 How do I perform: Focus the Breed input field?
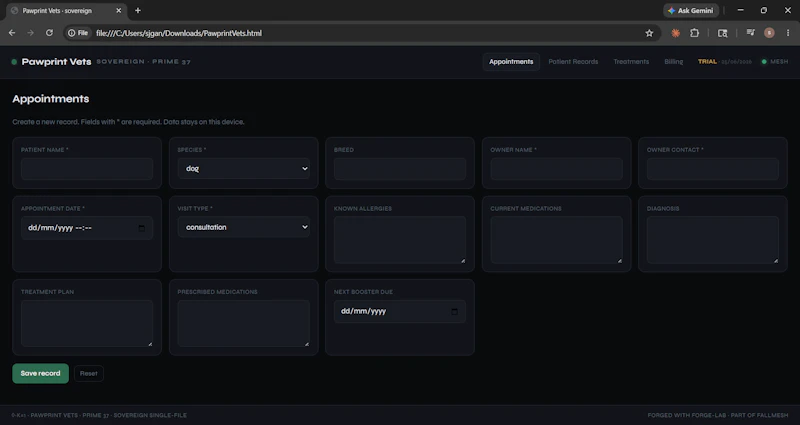[399, 169]
